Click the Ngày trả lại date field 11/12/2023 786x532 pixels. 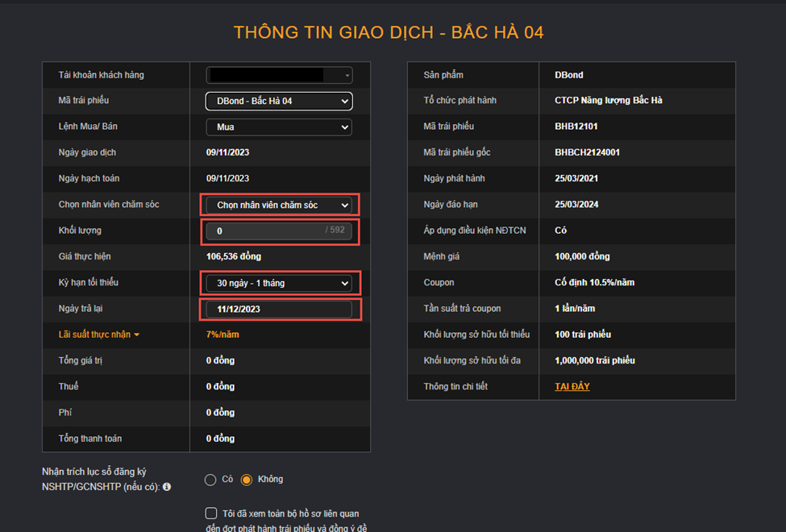pos(279,310)
